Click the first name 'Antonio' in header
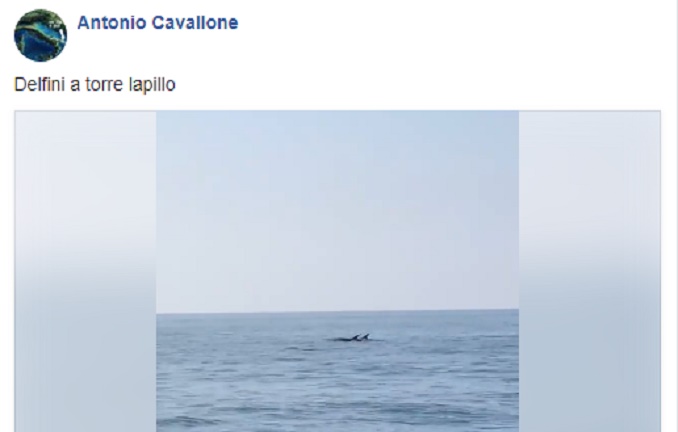The width and height of the screenshot is (678, 432). [112, 23]
